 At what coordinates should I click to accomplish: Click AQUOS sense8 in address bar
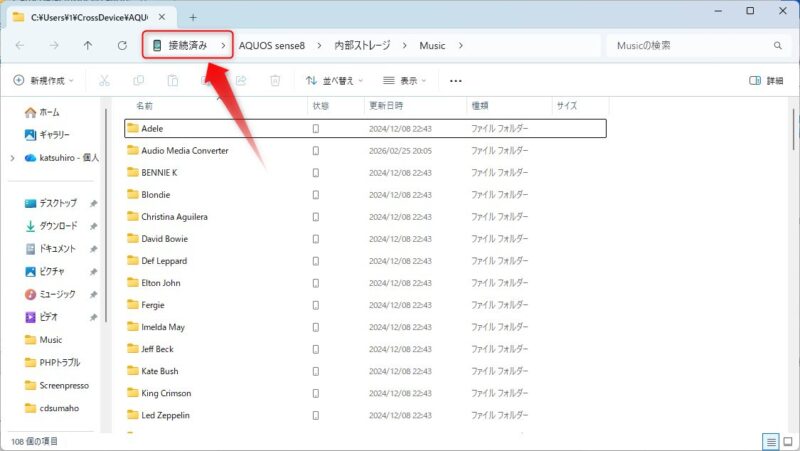[271, 46]
